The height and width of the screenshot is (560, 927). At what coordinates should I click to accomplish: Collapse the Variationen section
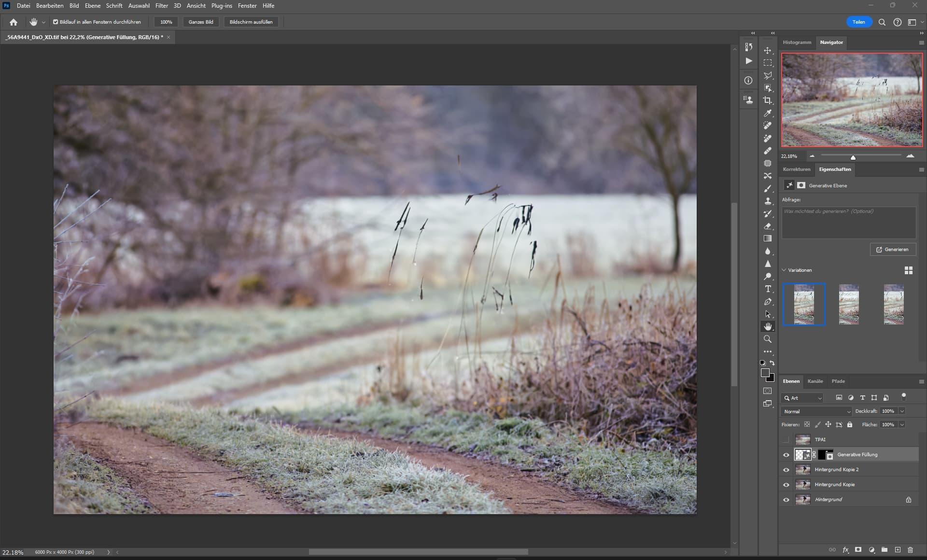pyautogui.click(x=785, y=270)
